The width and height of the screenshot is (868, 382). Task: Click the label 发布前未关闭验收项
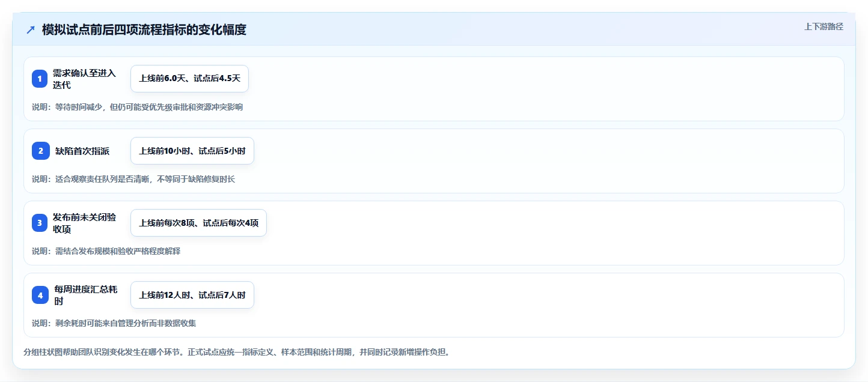pyautogui.click(x=84, y=223)
